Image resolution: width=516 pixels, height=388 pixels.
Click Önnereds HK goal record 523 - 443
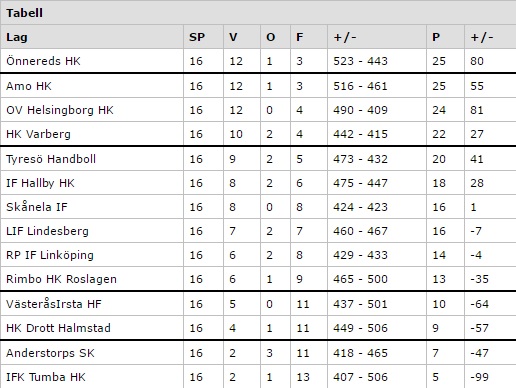click(360, 61)
